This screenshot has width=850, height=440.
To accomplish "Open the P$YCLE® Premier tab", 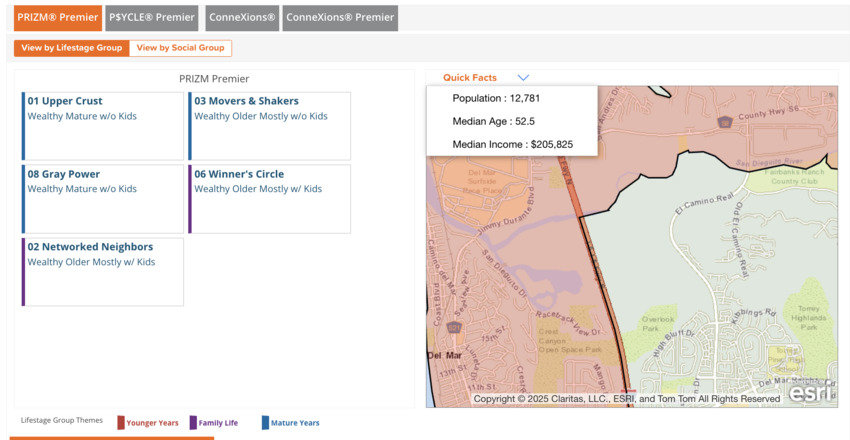I will click(152, 17).
